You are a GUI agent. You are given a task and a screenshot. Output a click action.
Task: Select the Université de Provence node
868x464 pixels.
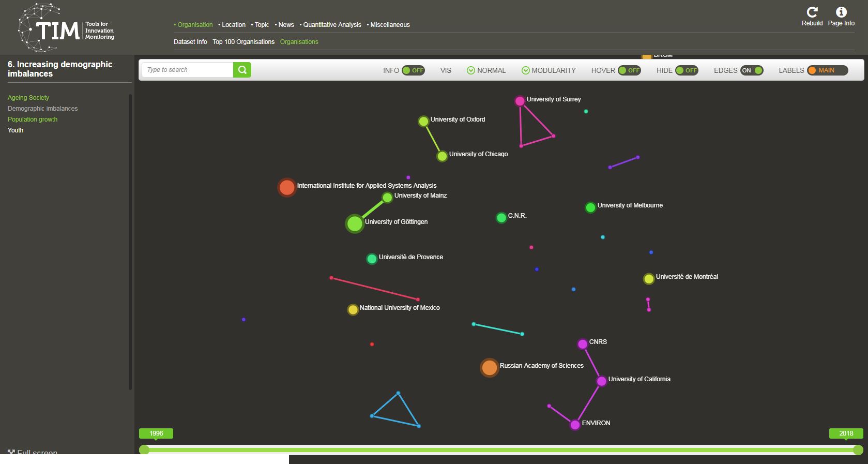pyautogui.click(x=372, y=259)
